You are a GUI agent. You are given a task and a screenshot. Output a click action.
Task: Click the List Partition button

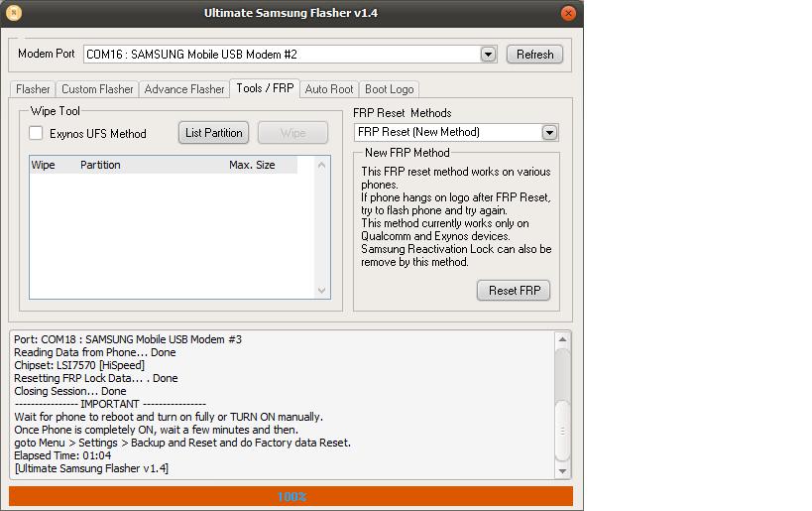(x=213, y=133)
